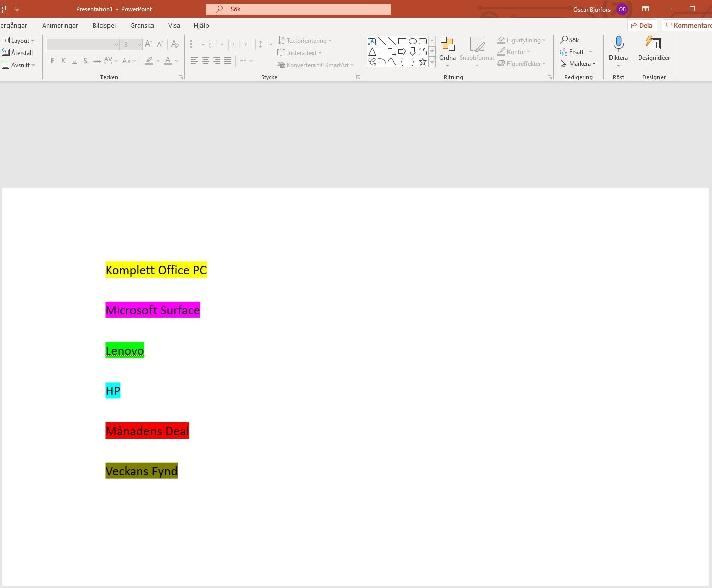The image size is (712, 588).
Task: Open the Kommentarer comments button
Action: (x=689, y=25)
